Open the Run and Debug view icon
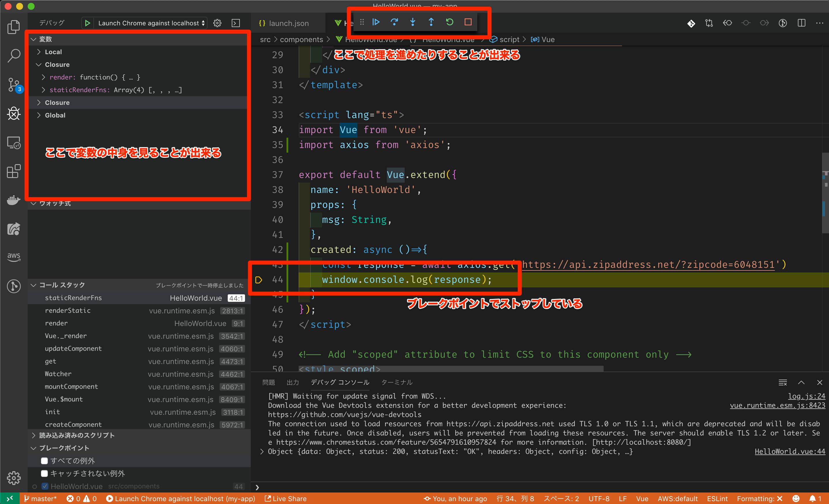 coord(14,114)
